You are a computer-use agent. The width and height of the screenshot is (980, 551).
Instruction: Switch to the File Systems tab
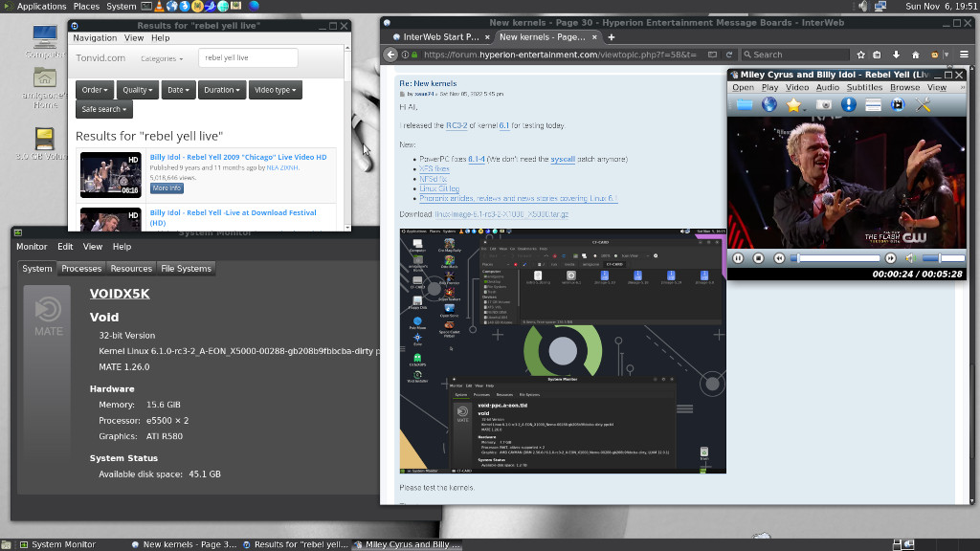[187, 269]
